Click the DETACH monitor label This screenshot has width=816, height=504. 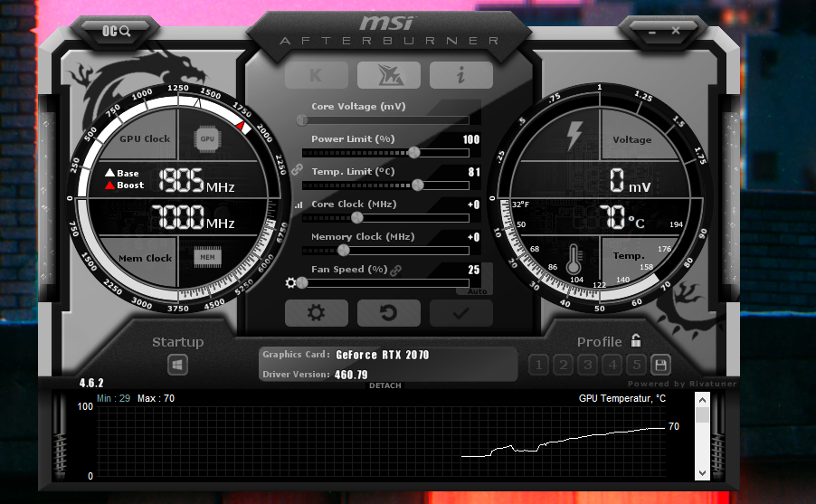385,385
